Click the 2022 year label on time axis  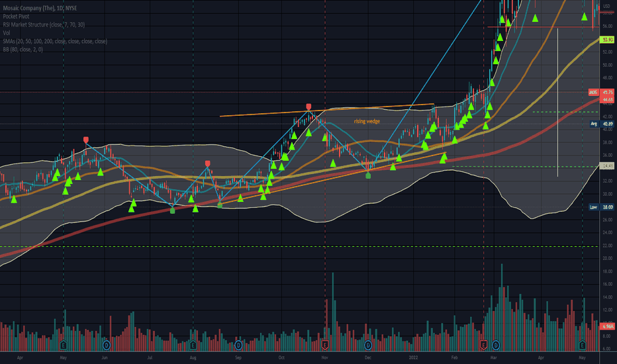(413, 357)
